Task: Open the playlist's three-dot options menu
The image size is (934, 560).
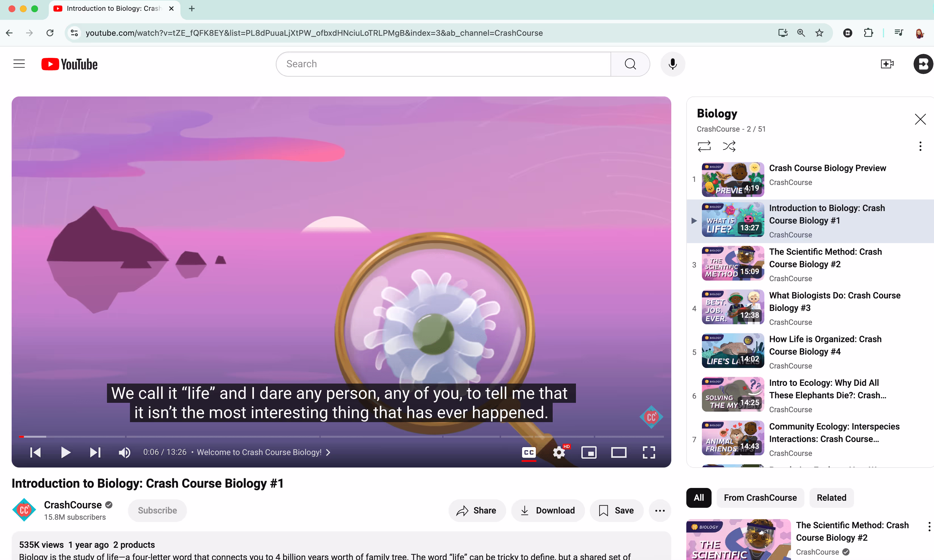Action: 920,146
